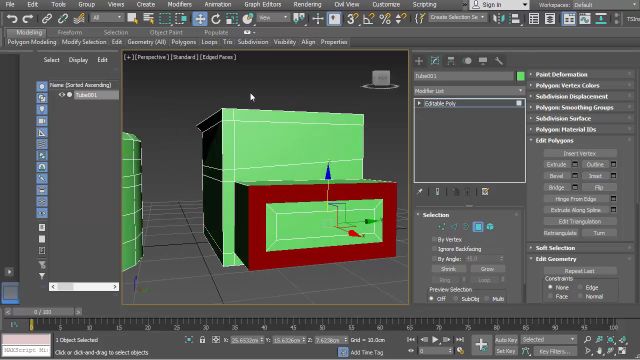Click the Select by Name icon
This screenshot has height=360, width=640.
click(149, 19)
